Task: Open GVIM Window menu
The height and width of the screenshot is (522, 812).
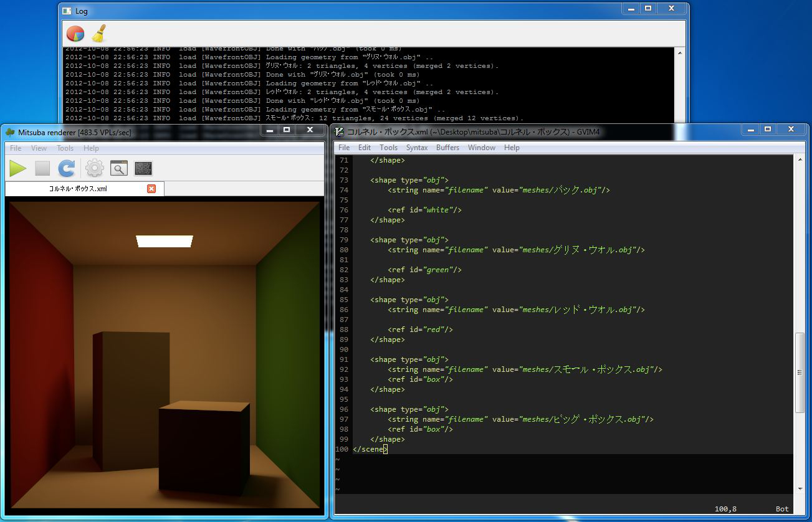Action: [x=482, y=148]
